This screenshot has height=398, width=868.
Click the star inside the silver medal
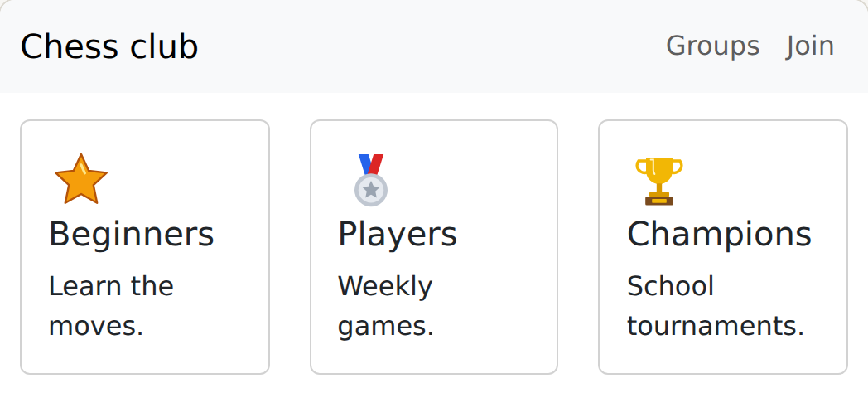pos(371,190)
